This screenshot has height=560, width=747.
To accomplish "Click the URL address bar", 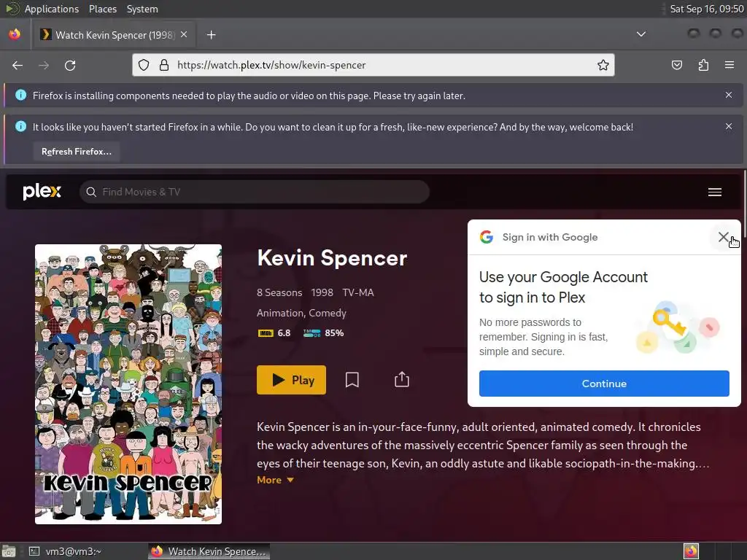I will pos(373,65).
